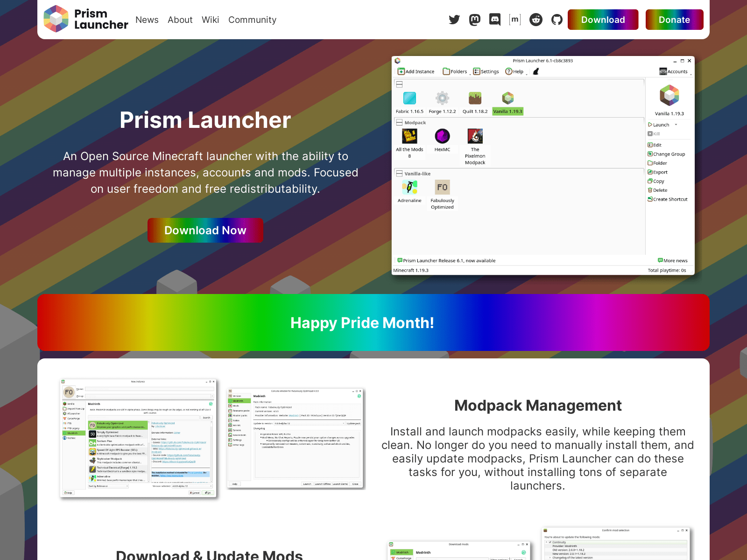Click the Download & Update Mods heading

tap(209, 554)
